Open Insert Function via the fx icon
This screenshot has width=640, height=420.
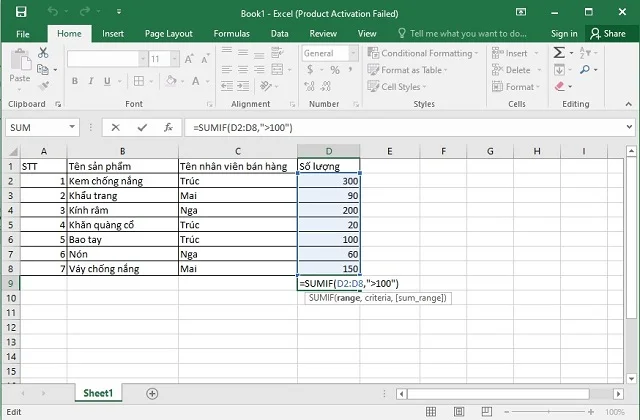pos(168,128)
